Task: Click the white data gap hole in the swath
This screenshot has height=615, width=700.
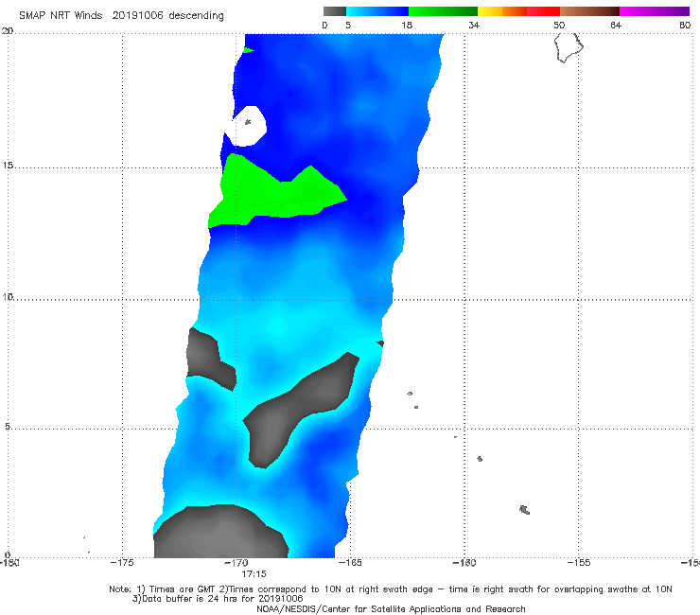Action: pyautogui.click(x=247, y=126)
